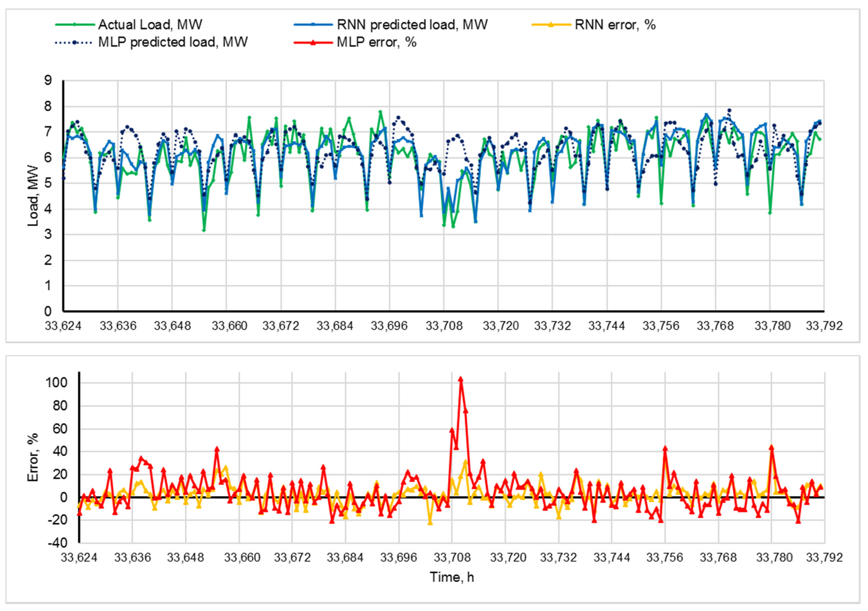Click the dotted MLP predicted load legend marker

tap(75, 42)
